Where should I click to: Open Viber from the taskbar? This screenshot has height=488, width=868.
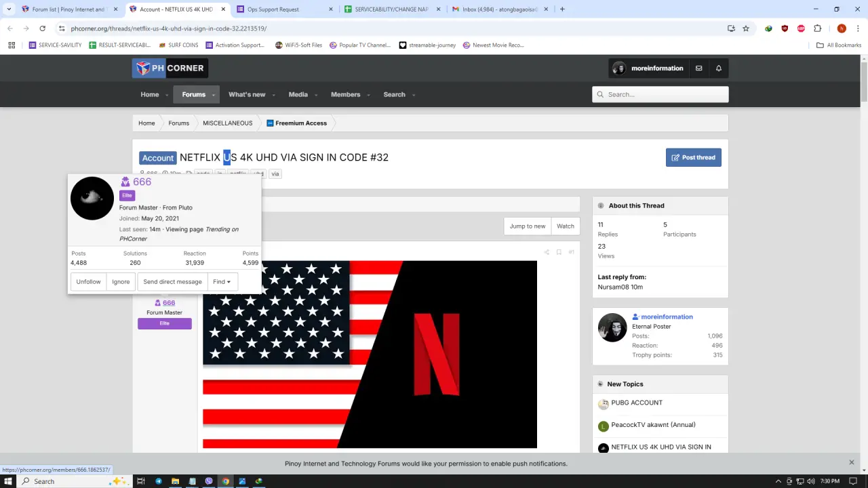209,481
